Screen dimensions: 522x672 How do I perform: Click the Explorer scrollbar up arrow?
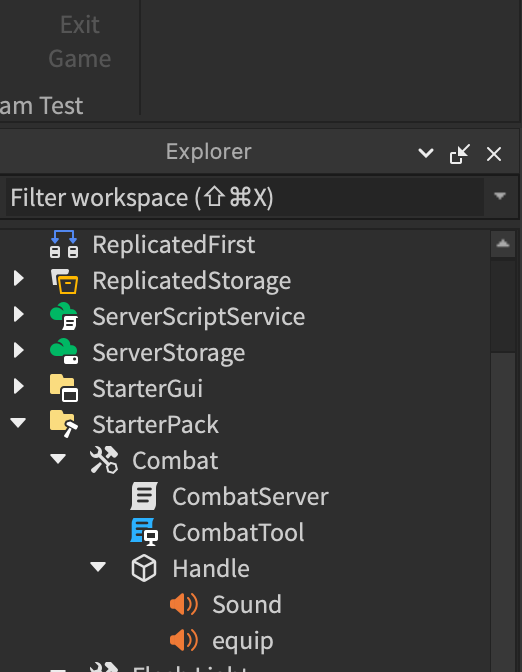point(503,244)
